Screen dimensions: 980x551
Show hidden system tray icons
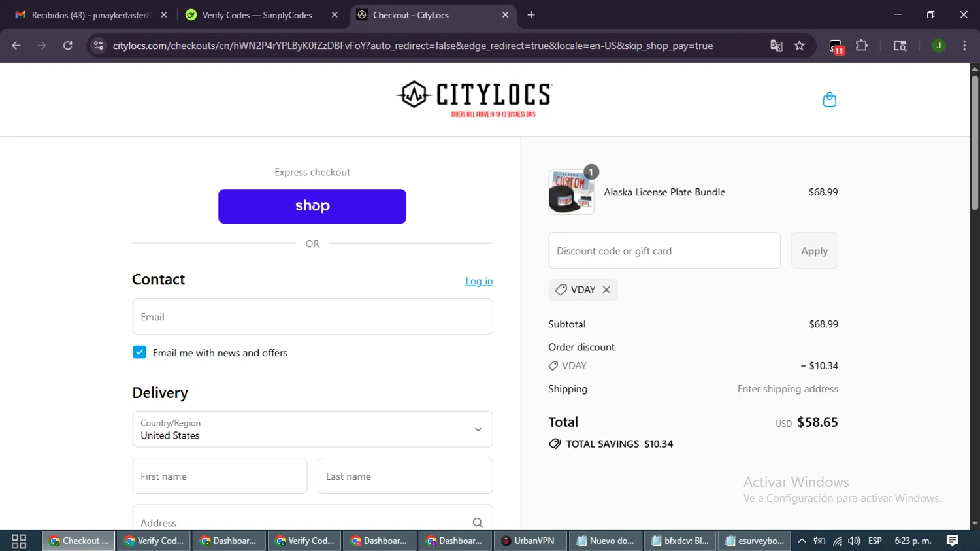802,541
